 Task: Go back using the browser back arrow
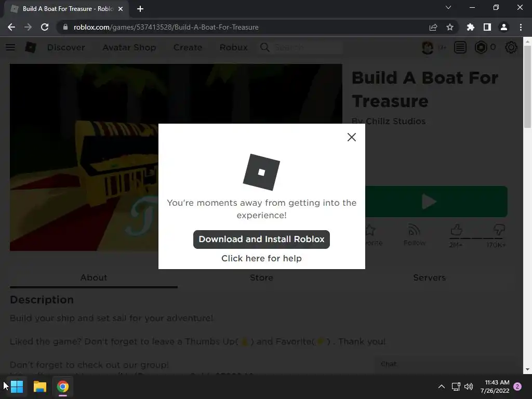(11, 27)
